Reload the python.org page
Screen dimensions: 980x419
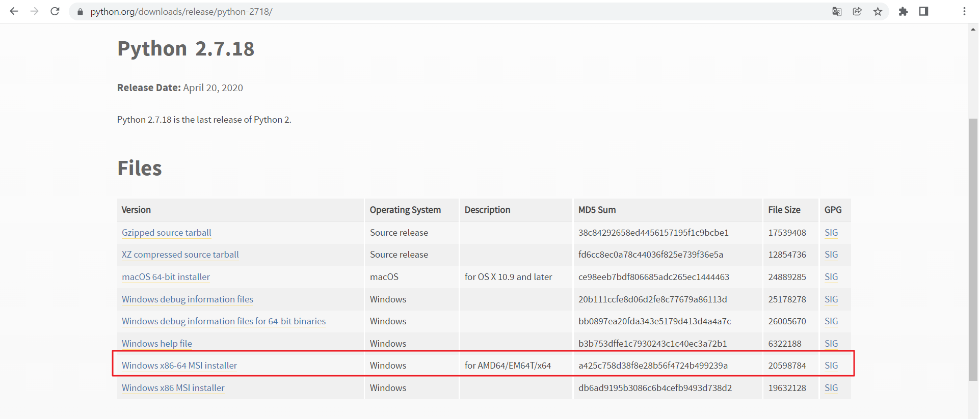[55, 11]
